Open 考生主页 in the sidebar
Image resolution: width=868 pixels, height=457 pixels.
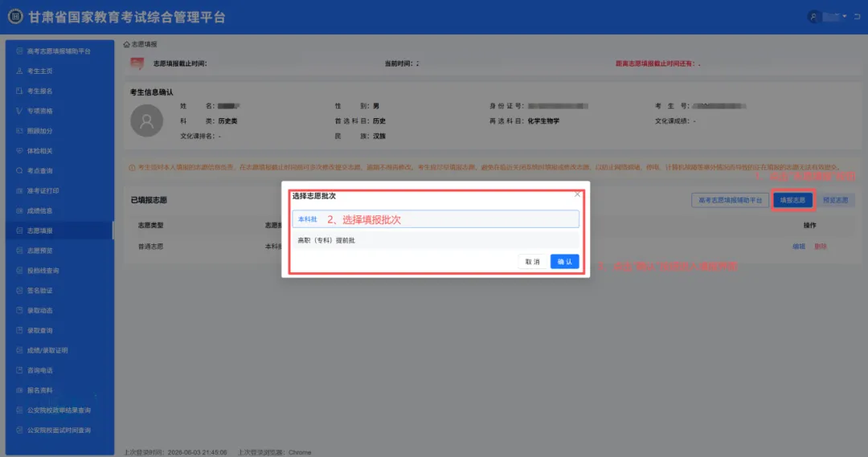pos(59,71)
